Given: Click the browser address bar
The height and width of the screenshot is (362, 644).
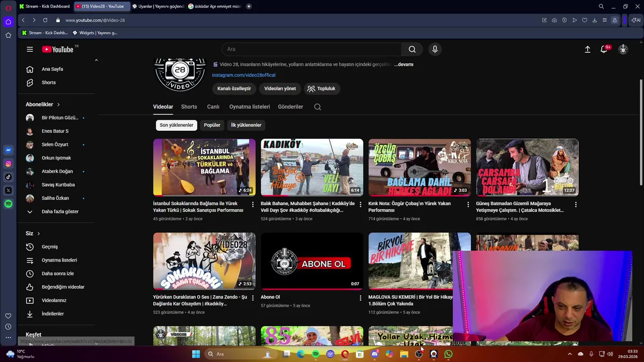Looking at the screenshot, I should point(297,20).
